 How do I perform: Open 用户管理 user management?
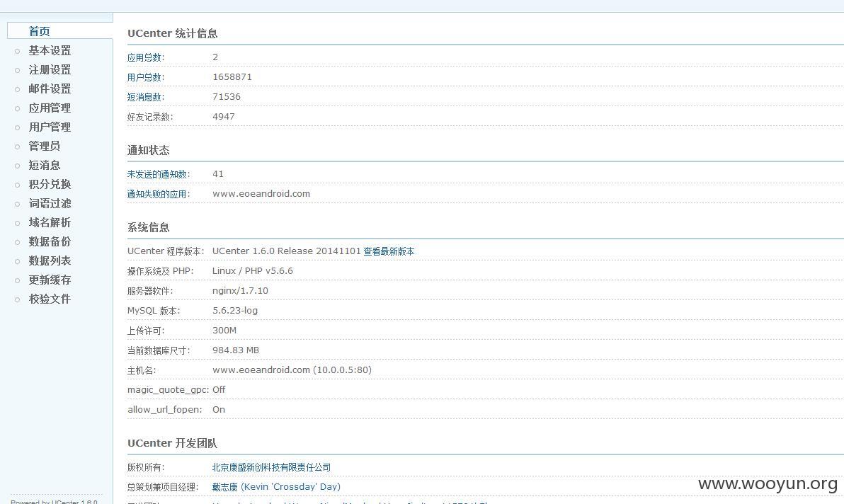[50, 127]
